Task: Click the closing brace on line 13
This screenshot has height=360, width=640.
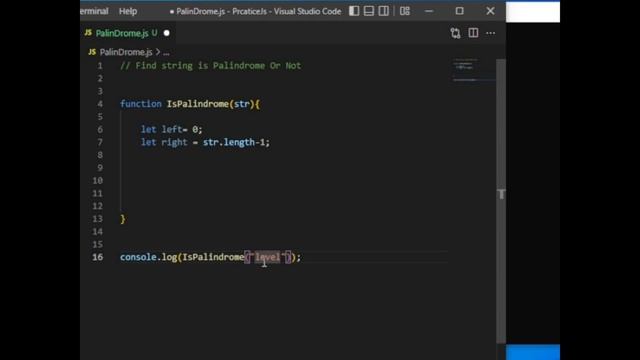Action: [x=123, y=219]
